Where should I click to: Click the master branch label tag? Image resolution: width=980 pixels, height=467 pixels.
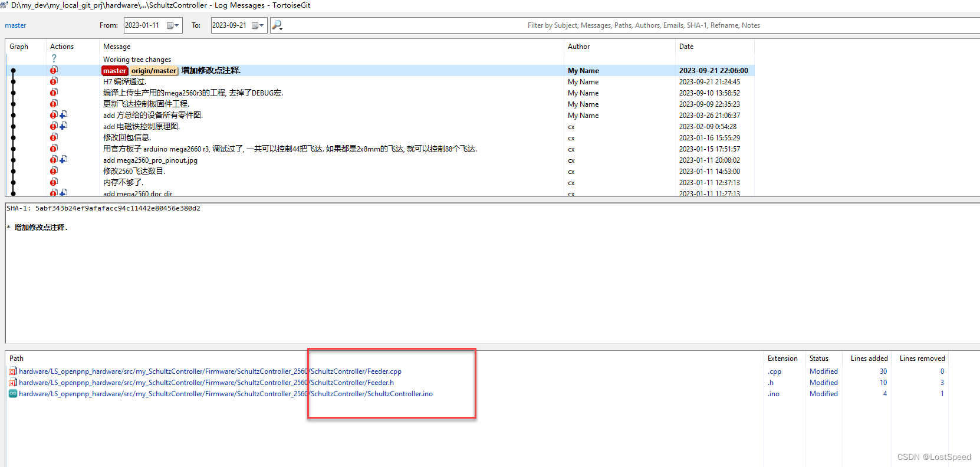coord(114,71)
